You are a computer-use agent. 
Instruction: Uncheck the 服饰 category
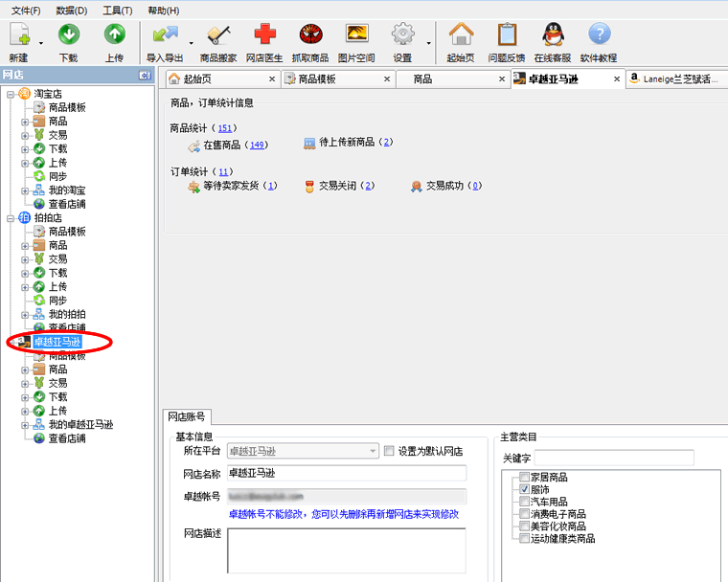point(524,489)
